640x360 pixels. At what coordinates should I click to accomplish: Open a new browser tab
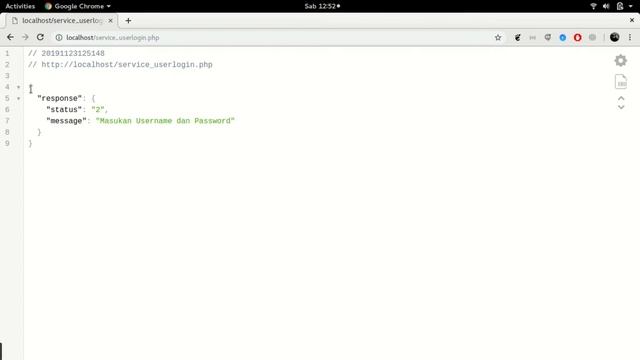pos(128,20)
